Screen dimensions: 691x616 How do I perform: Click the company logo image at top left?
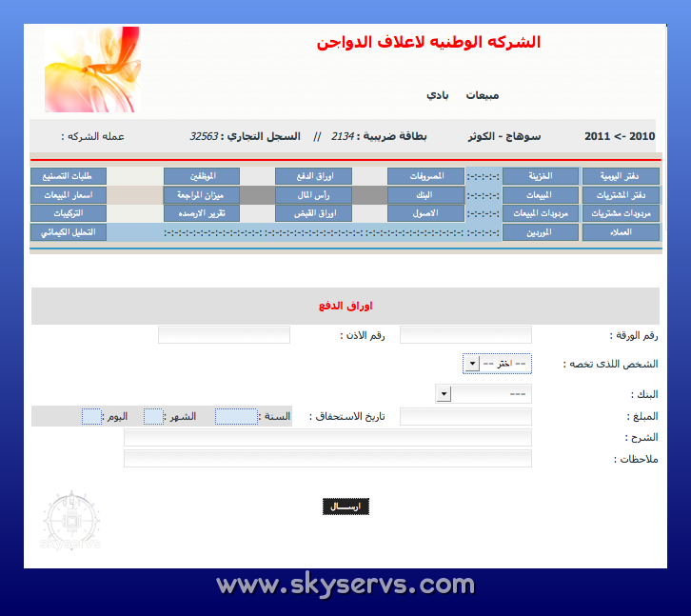pos(92,70)
